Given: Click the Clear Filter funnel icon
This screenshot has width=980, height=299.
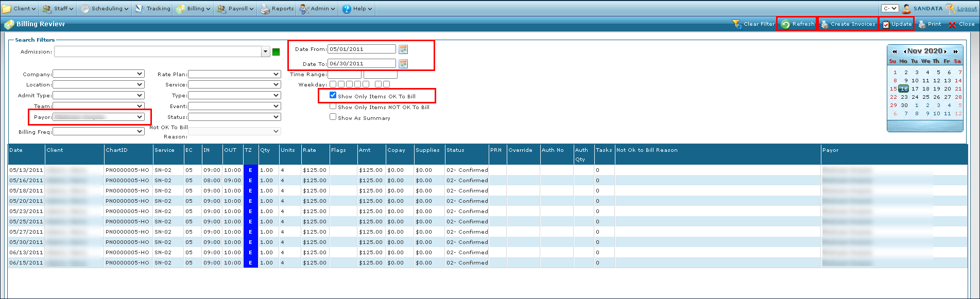Looking at the screenshot, I should (x=736, y=24).
